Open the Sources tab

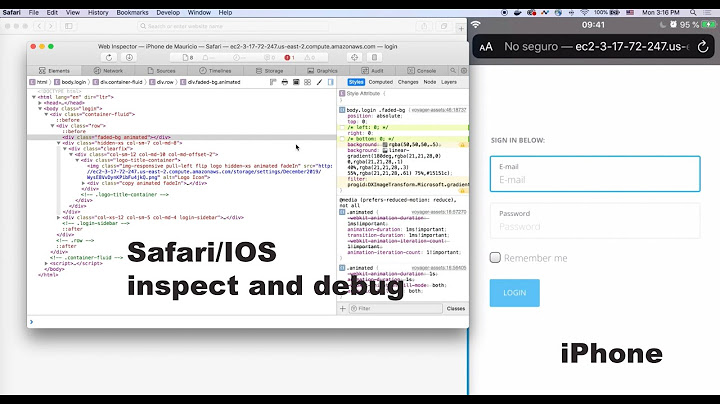[x=162, y=71]
